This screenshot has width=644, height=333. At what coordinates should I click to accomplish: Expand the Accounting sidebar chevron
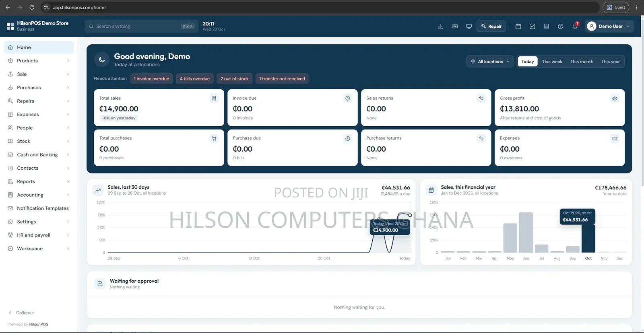click(68, 195)
